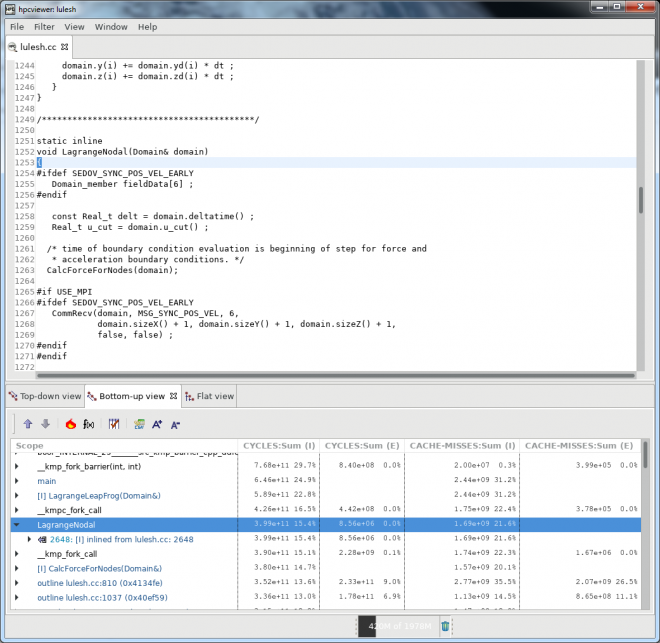Decrease font size with A- icon
The width and height of the screenshot is (660, 643).
[x=176, y=424]
